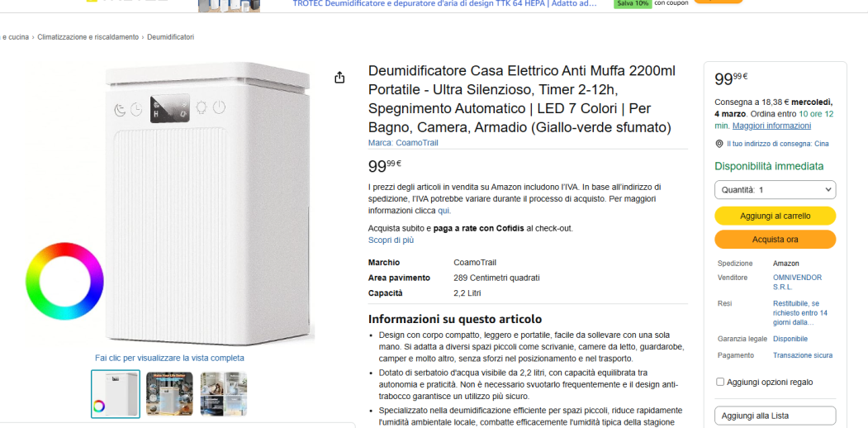
Task: Click the Transazione sicura payment link
Action: pos(803,355)
